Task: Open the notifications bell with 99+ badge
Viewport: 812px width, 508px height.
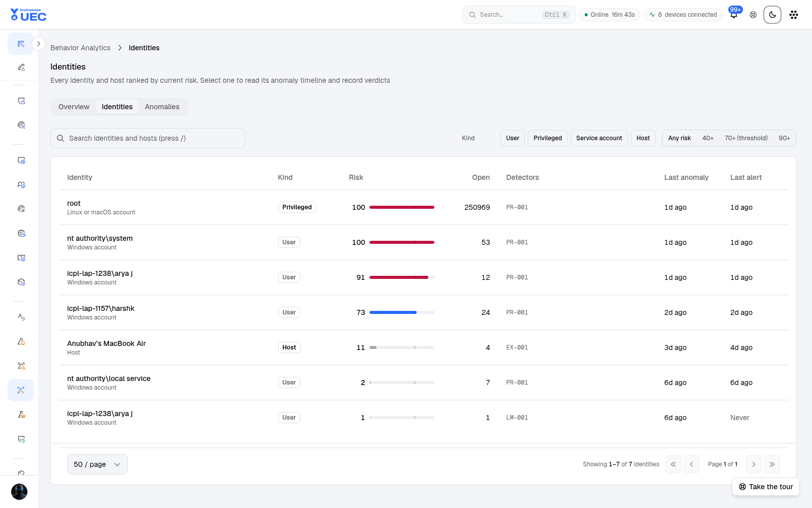Action: 734,15
